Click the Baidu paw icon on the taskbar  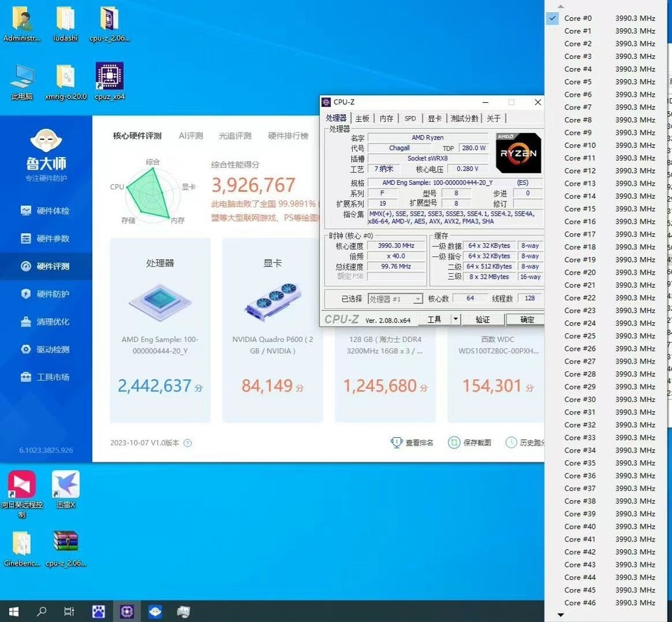pyautogui.click(x=99, y=611)
